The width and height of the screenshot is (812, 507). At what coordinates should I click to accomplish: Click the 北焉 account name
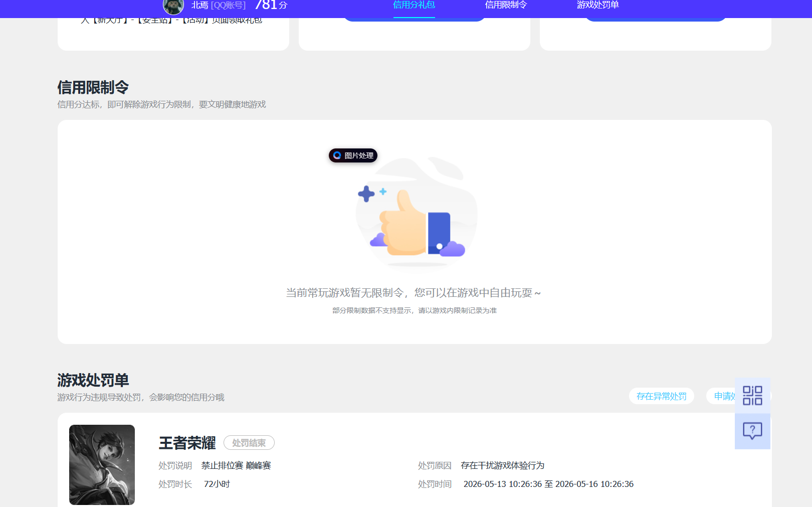coord(199,6)
